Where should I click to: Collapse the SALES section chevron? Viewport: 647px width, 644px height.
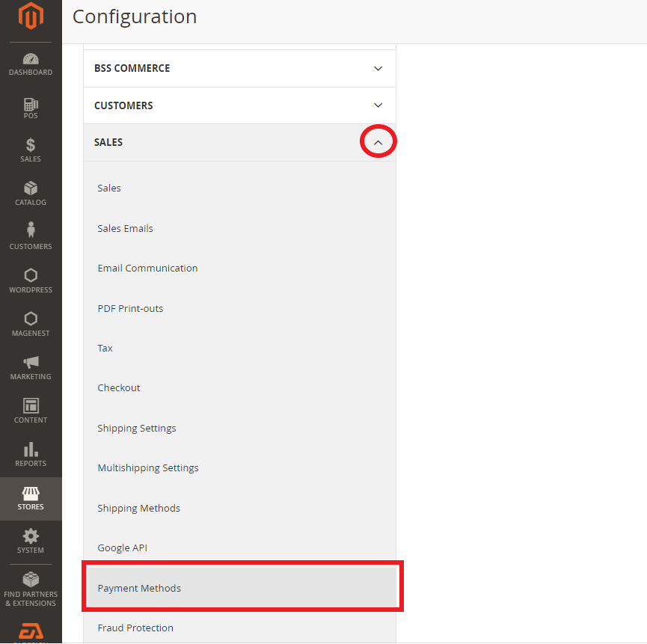[378, 142]
